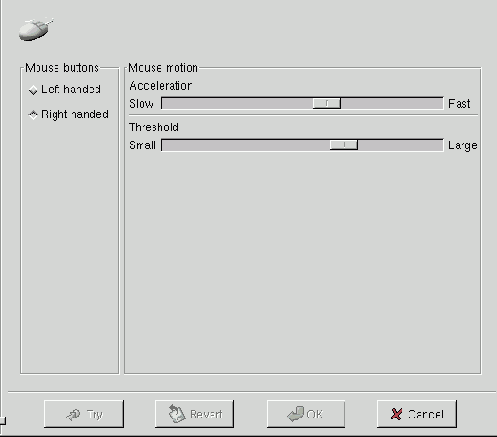Screen dimensions: 497x437
Task: Click the "Slow" label beside Acceleration slider
Action: click(x=141, y=104)
